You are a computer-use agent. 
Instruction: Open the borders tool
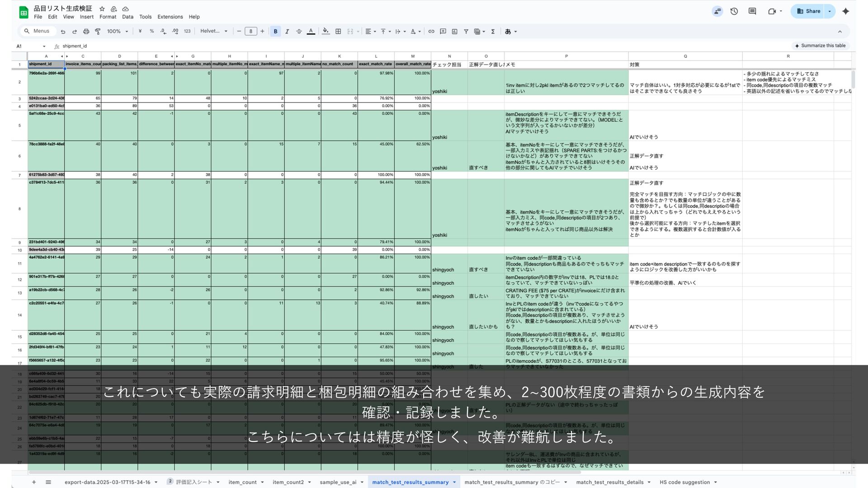(338, 31)
